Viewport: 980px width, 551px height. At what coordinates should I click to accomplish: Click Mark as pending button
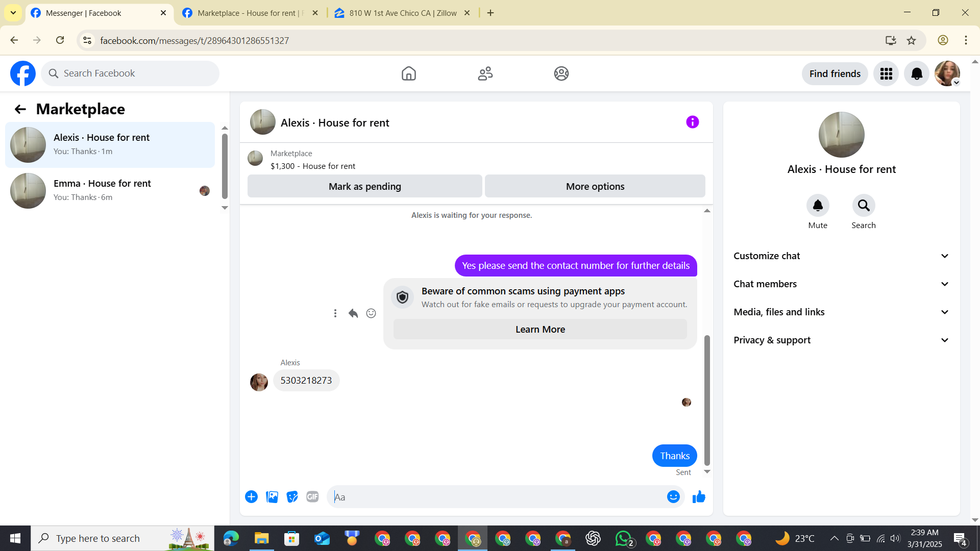[x=365, y=186]
